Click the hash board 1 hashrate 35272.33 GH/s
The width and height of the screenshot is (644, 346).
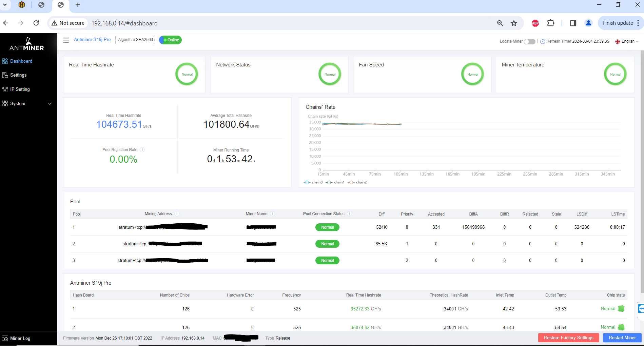pos(366,309)
